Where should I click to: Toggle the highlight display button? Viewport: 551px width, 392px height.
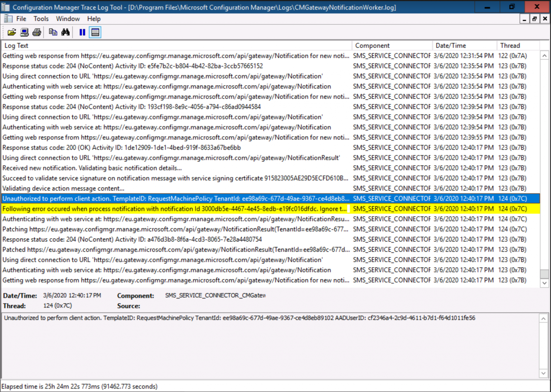(x=95, y=32)
